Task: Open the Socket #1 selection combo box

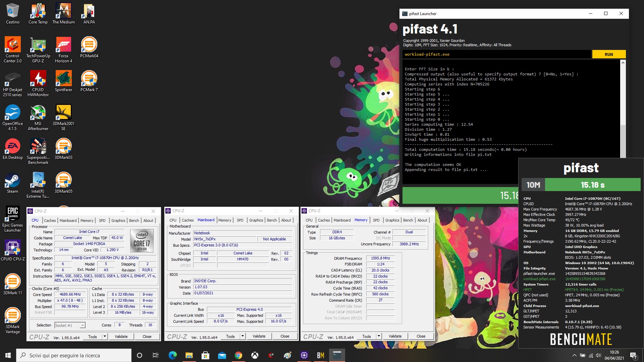Action: coord(70,325)
